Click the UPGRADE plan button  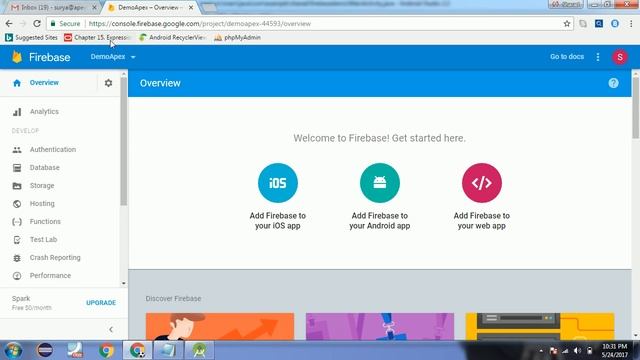(x=101, y=303)
